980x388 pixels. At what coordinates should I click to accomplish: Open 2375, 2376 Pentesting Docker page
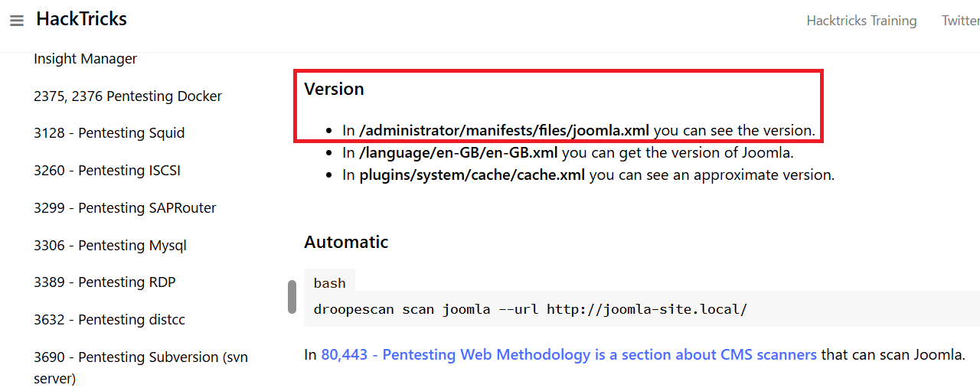(x=127, y=96)
